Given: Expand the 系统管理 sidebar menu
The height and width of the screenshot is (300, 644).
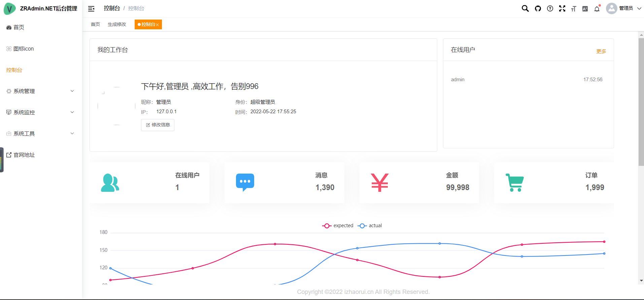Looking at the screenshot, I should 40,91.
